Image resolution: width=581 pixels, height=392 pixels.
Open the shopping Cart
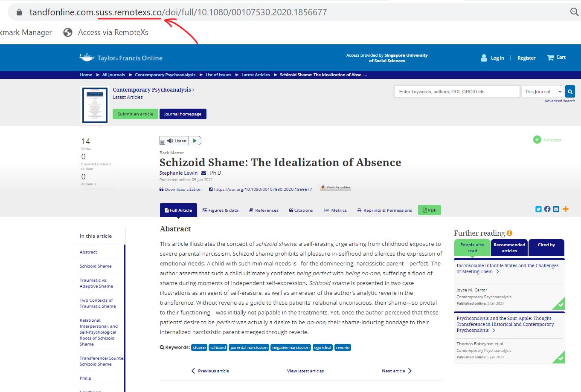tap(556, 57)
